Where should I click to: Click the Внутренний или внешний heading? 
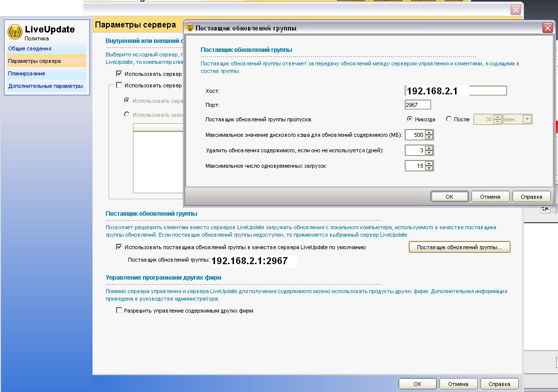click(x=144, y=41)
